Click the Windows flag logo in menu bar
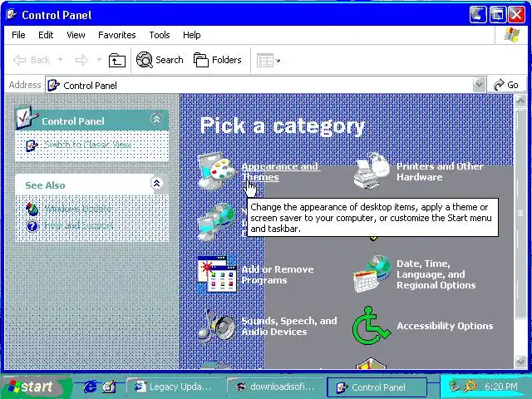 coord(511,35)
